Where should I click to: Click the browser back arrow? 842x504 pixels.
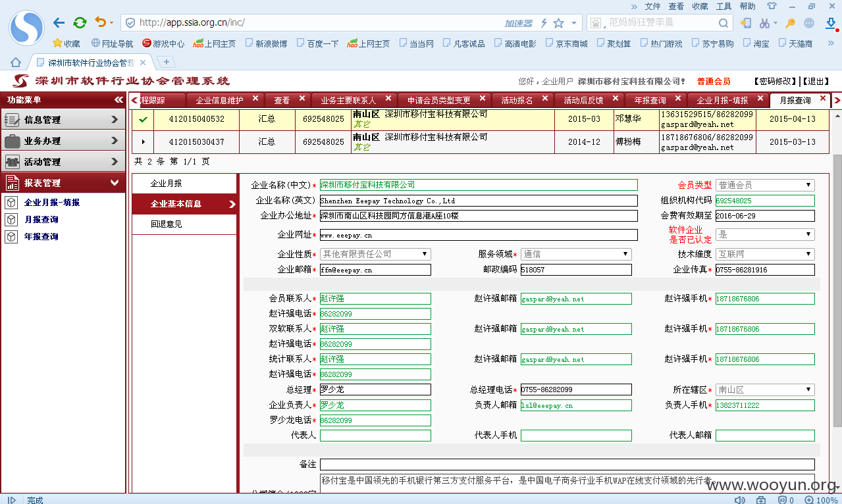(x=59, y=23)
